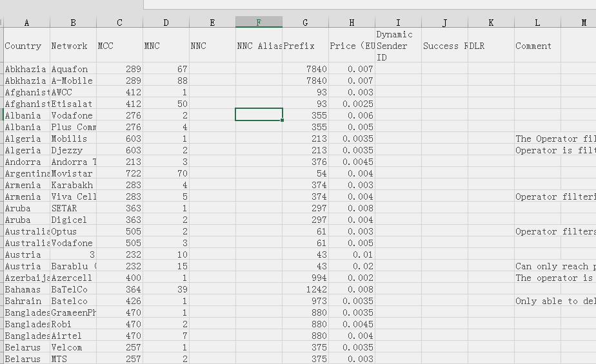This screenshot has height=364, width=596.
Task: Click the 'Andorra' country cell
Action: [26, 162]
